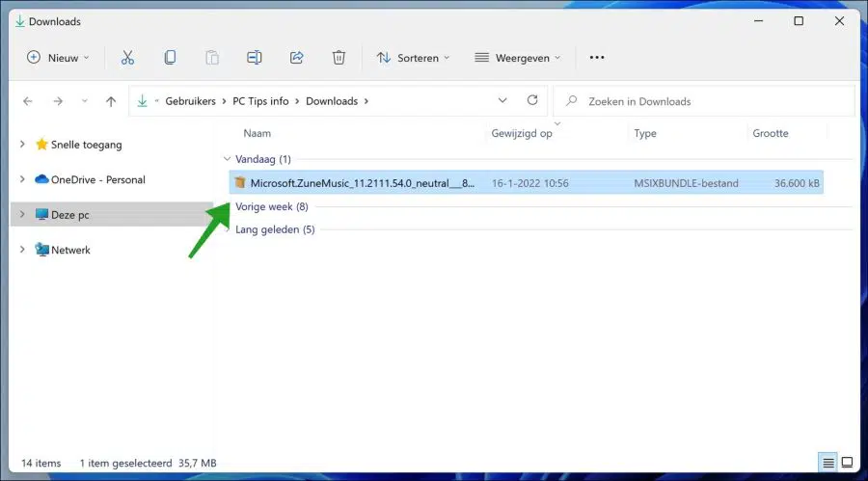Open recent locations dropdown arrow
Image resolution: width=868 pixels, height=481 pixels.
(84, 101)
